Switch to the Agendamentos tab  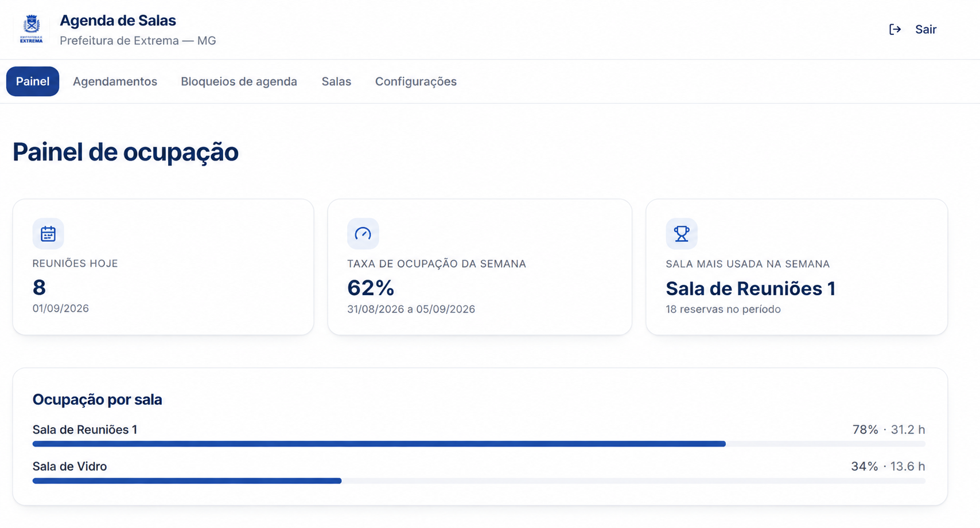pos(115,81)
